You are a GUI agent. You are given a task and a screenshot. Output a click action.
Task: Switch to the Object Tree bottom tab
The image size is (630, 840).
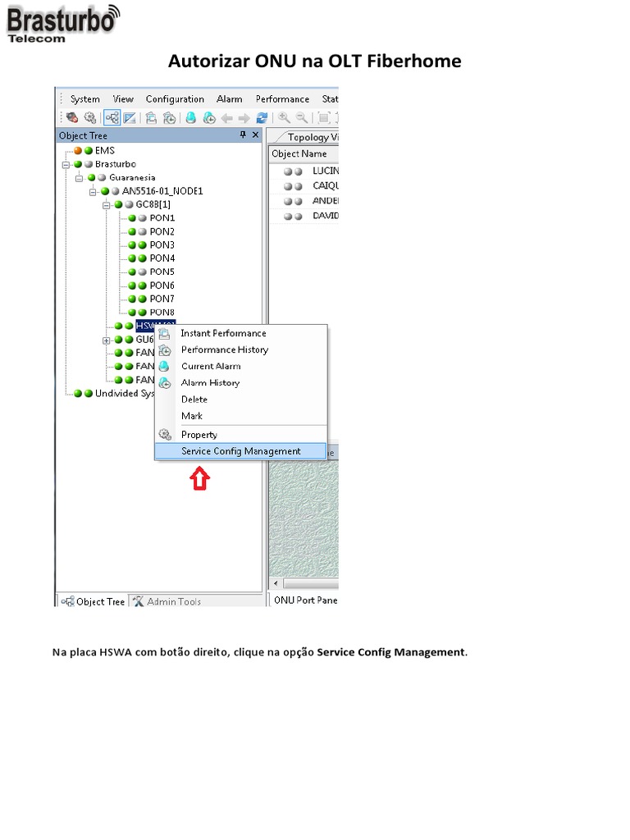point(93,601)
